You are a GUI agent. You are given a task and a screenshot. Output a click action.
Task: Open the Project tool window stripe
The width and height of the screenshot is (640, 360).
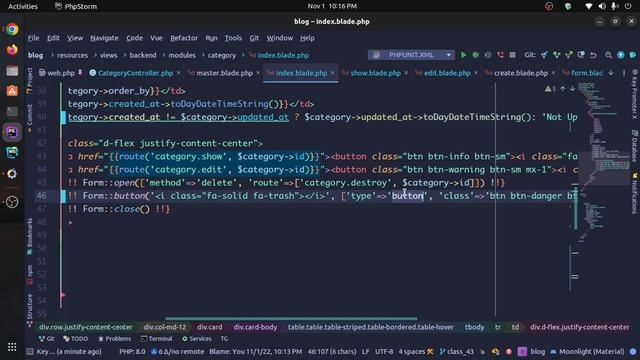(x=30, y=80)
